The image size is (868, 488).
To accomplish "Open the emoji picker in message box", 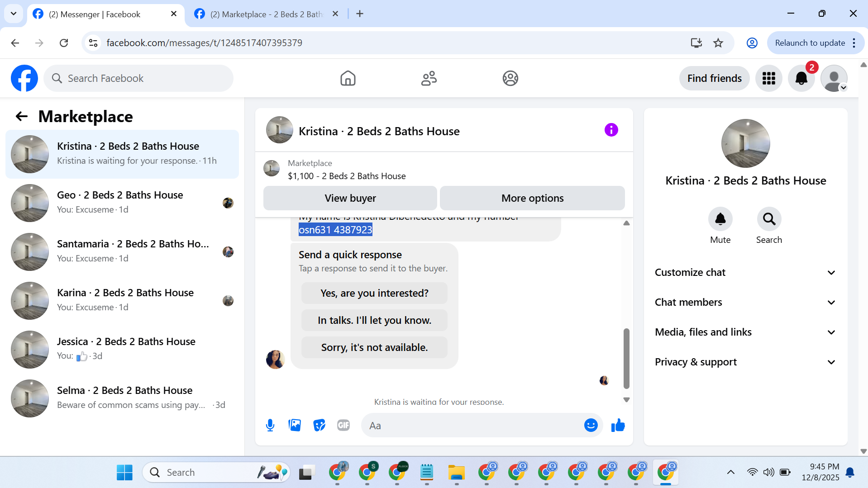I will (x=591, y=425).
